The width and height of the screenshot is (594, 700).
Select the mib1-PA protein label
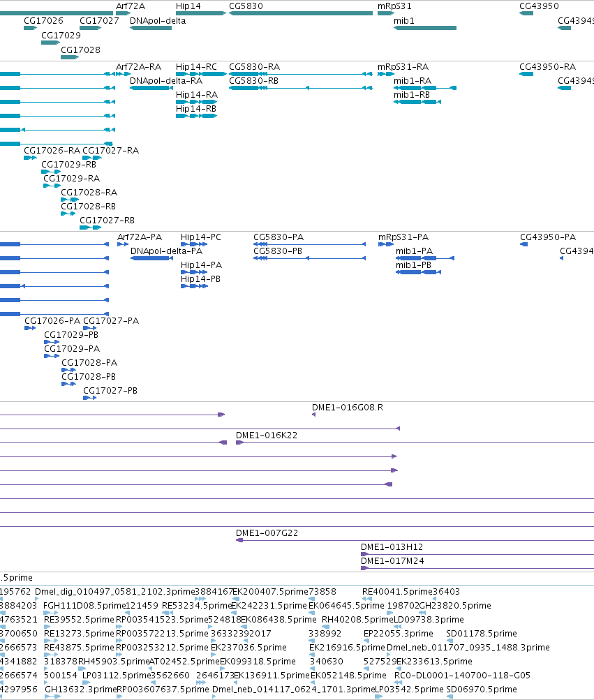click(x=415, y=251)
